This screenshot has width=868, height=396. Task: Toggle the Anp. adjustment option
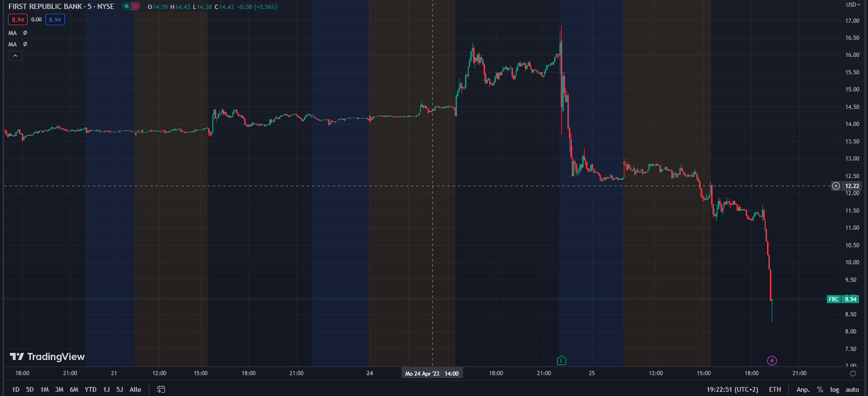coord(803,389)
